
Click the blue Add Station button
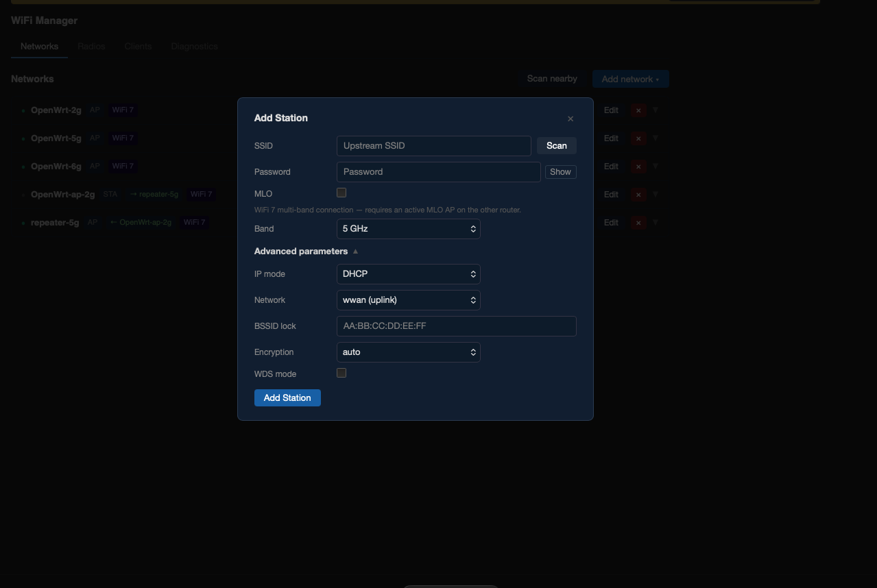pos(287,397)
